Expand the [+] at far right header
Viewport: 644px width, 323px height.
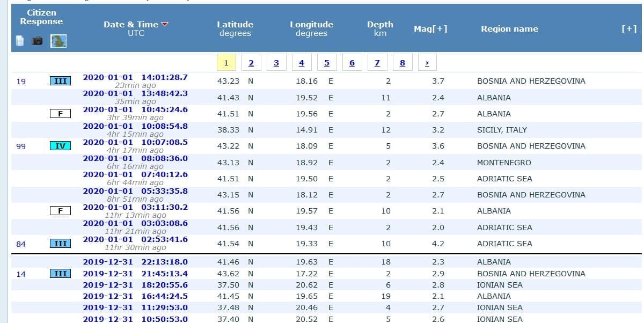[x=628, y=29]
